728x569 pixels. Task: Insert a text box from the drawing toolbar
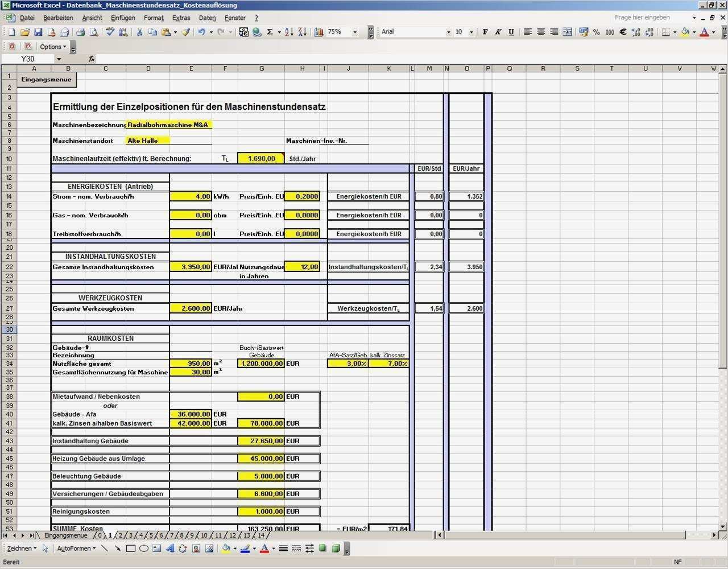click(x=157, y=549)
